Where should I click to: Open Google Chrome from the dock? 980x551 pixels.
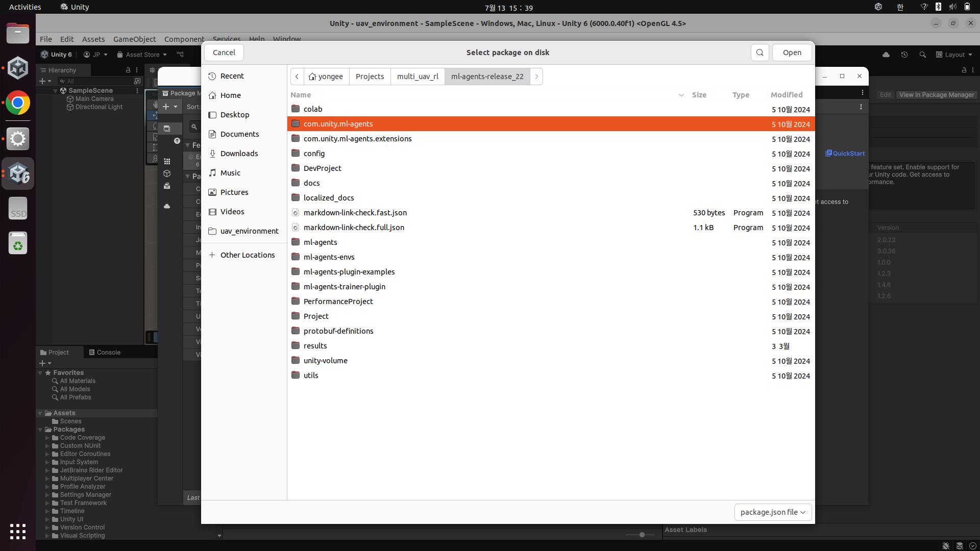click(18, 103)
